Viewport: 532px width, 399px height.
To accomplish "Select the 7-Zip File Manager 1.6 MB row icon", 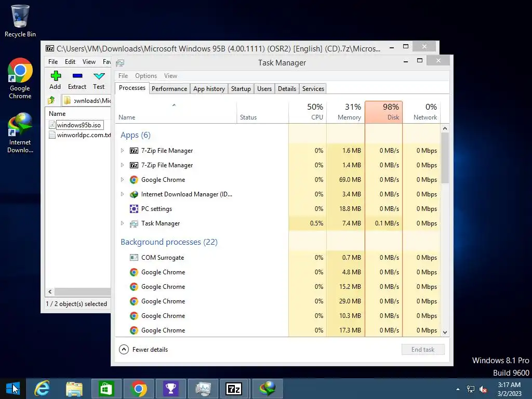I will (x=134, y=151).
